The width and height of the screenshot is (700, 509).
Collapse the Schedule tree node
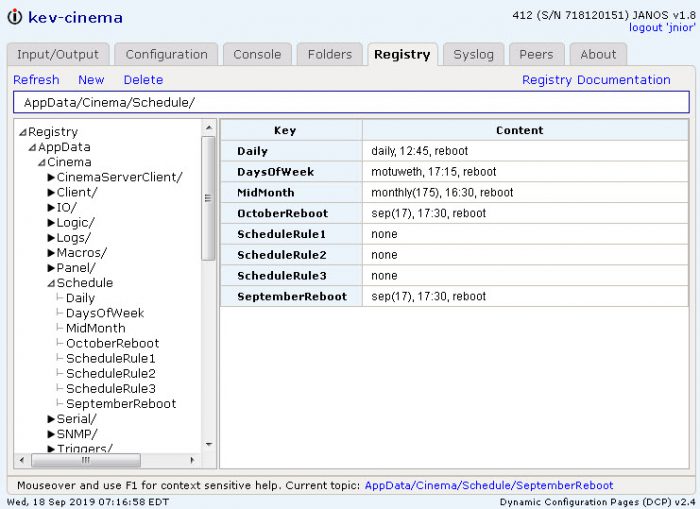51,283
